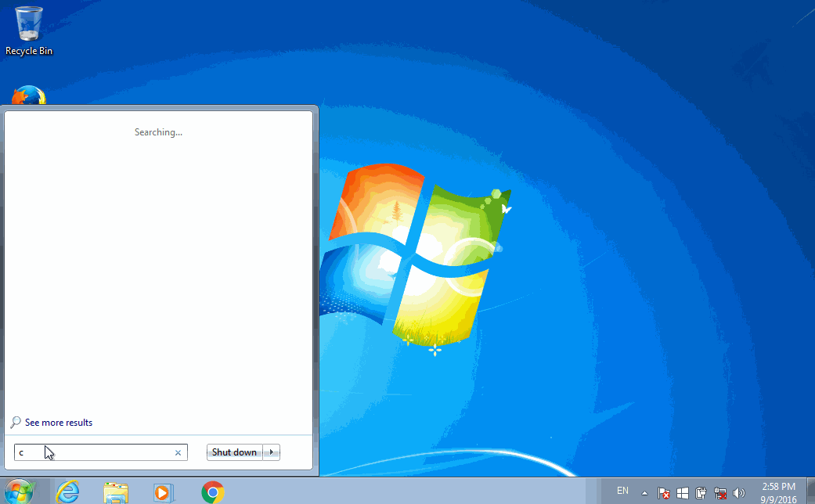Clear the search text with the X
This screenshot has width=815, height=504.
(178, 452)
